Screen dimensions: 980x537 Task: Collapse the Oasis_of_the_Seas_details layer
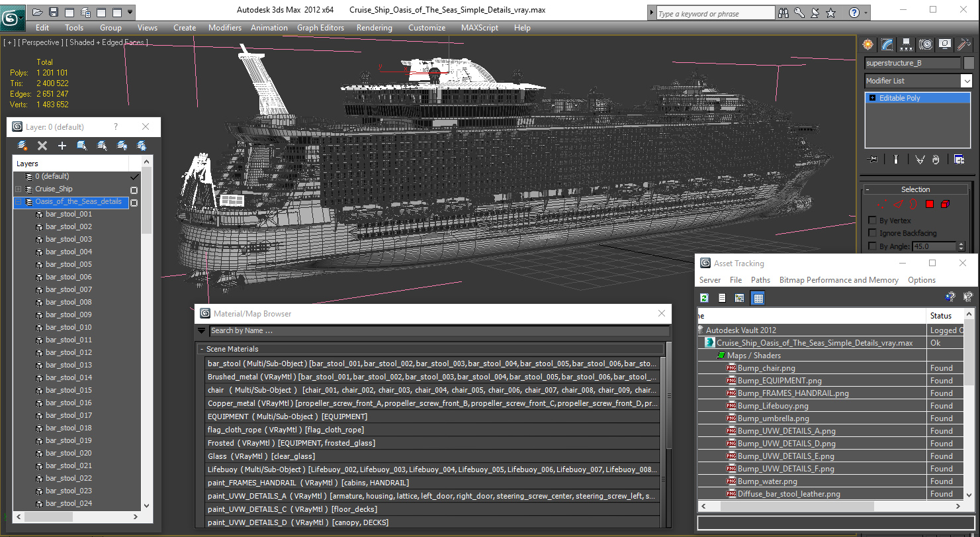(18, 202)
